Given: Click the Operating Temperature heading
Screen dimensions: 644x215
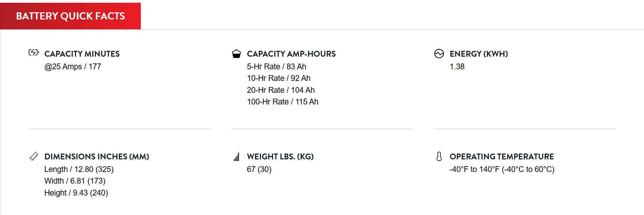Looking at the screenshot, I should point(501,157).
